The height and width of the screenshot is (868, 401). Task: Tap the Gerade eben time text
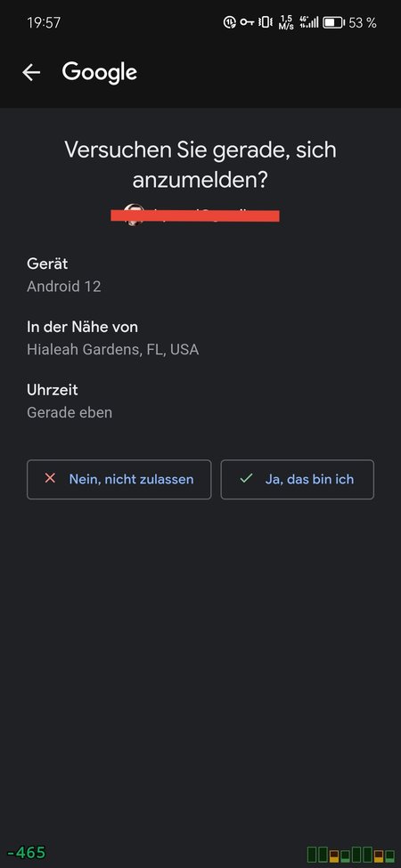pyautogui.click(x=70, y=413)
